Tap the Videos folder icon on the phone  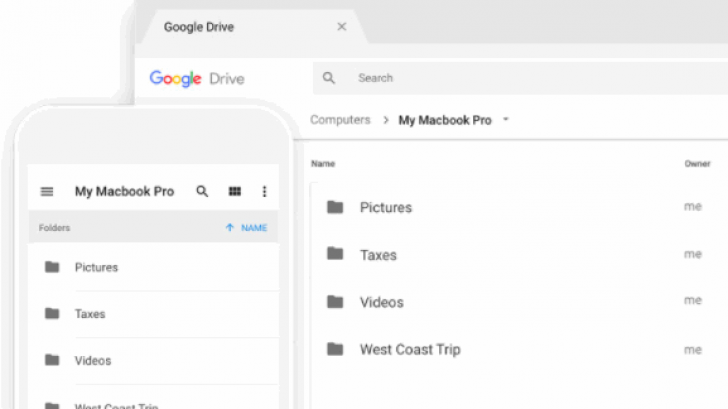coord(52,360)
